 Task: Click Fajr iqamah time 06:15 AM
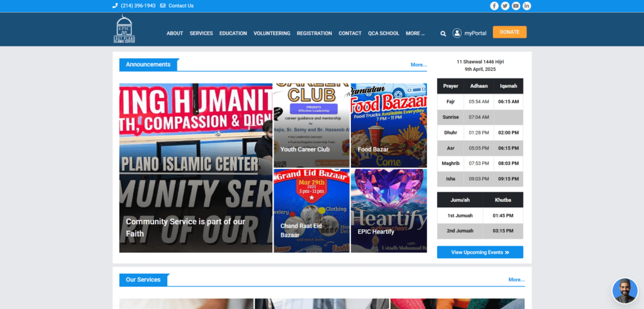(x=508, y=102)
